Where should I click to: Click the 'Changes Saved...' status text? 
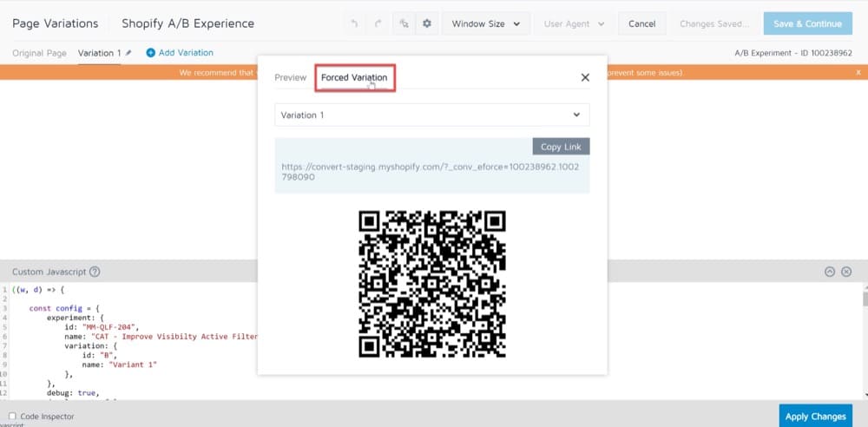714,23
